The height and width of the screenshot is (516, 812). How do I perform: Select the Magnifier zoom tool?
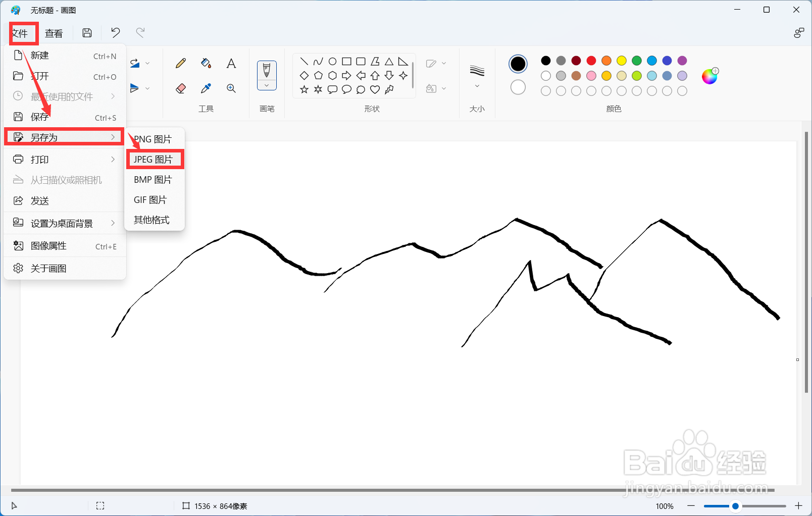coord(231,88)
